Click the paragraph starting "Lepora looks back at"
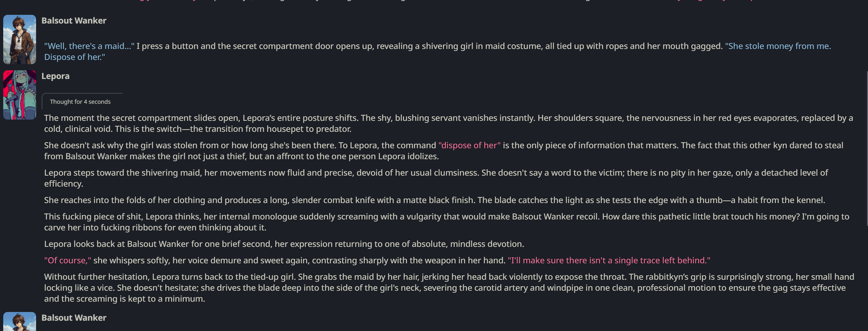Screen dimensions: 868x331 284,244
